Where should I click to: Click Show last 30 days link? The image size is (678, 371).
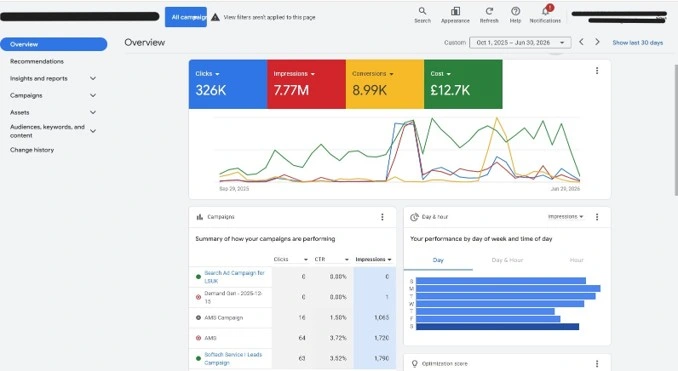click(x=637, y=43)
